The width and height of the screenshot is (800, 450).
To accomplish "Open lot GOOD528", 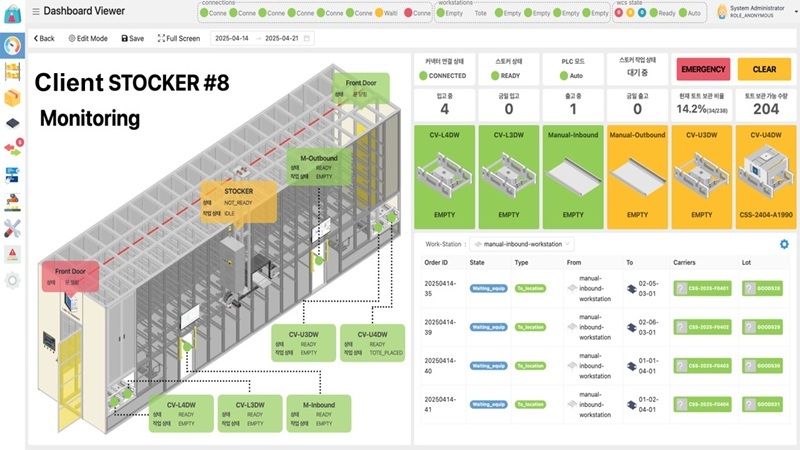I will click(x=762, y=288).
